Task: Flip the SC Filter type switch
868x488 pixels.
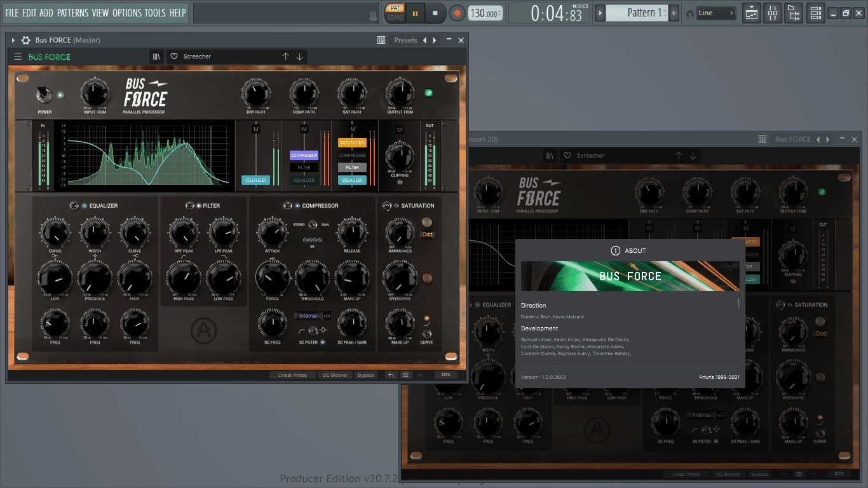Action: (312, 331)
